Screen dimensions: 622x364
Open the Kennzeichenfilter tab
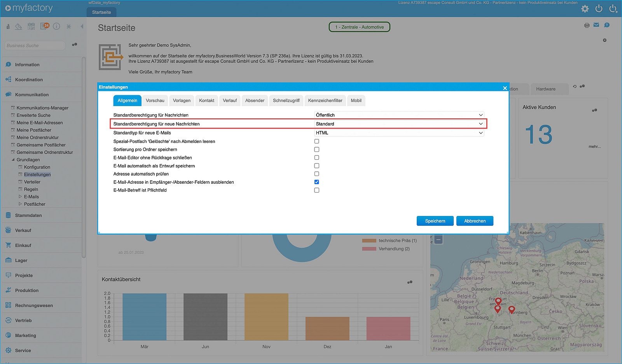[325, 101]
